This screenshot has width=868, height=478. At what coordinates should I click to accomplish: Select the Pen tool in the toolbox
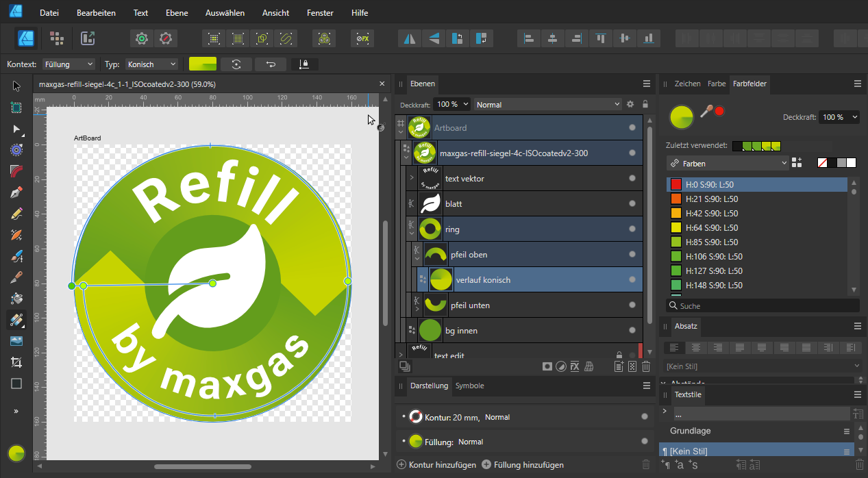click(16, 192)
